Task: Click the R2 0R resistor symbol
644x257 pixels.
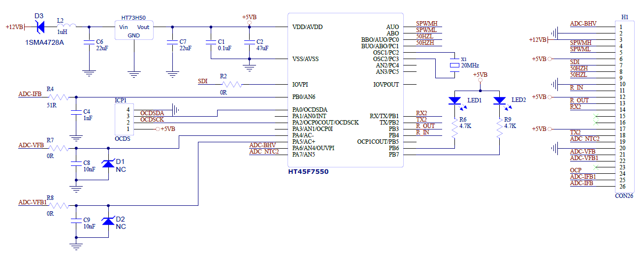Action: [x=231, y=84]
